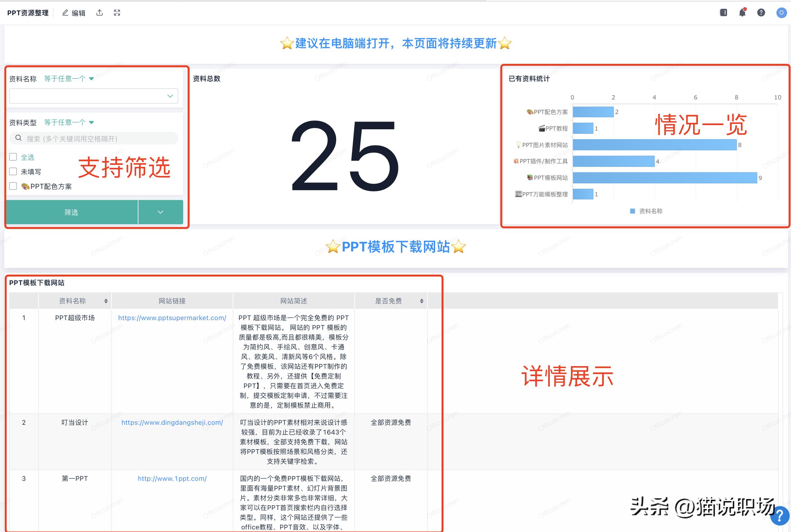The image size is (791, 532).
Task: Check the 全选 checkbox
Action: pos(13,157)
